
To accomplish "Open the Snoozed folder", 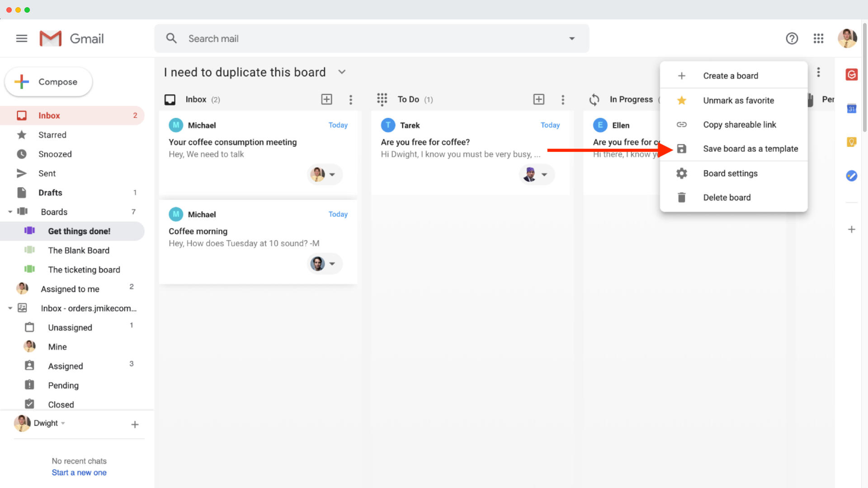I will tap(72, 154).
